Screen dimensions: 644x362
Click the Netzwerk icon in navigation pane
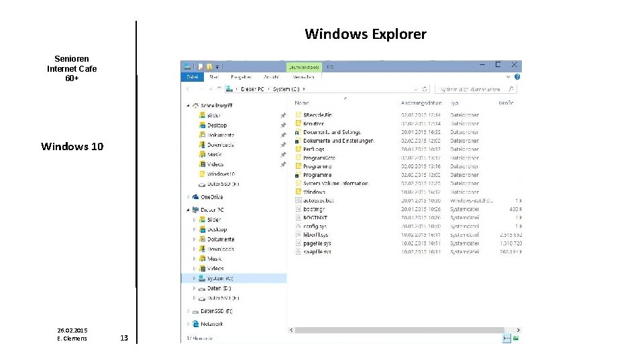point(195,324)
